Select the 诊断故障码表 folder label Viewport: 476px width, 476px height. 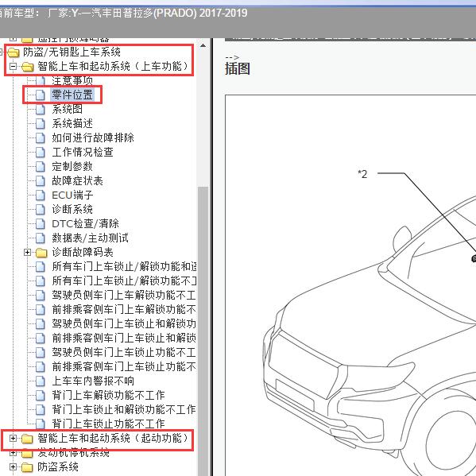click(x=83, y=252)
